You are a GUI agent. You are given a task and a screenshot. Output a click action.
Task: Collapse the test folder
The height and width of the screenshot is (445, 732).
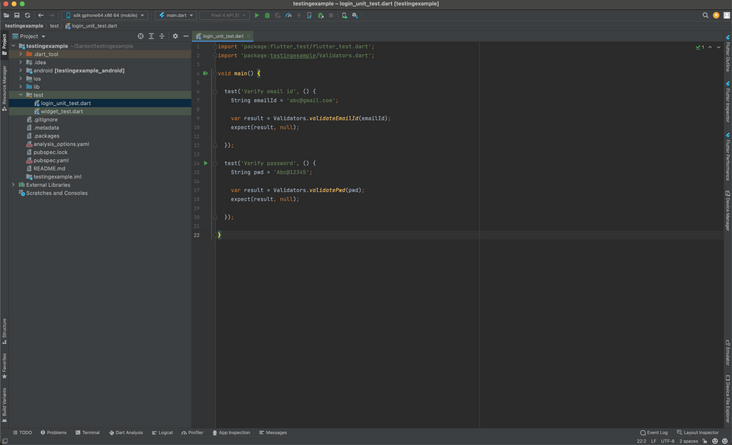21,95
